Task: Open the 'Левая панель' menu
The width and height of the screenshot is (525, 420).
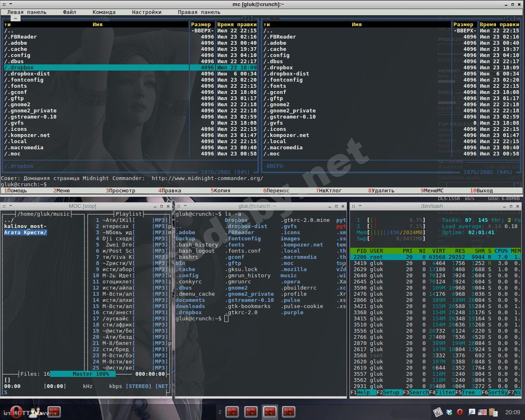Action: click(27, 12)
